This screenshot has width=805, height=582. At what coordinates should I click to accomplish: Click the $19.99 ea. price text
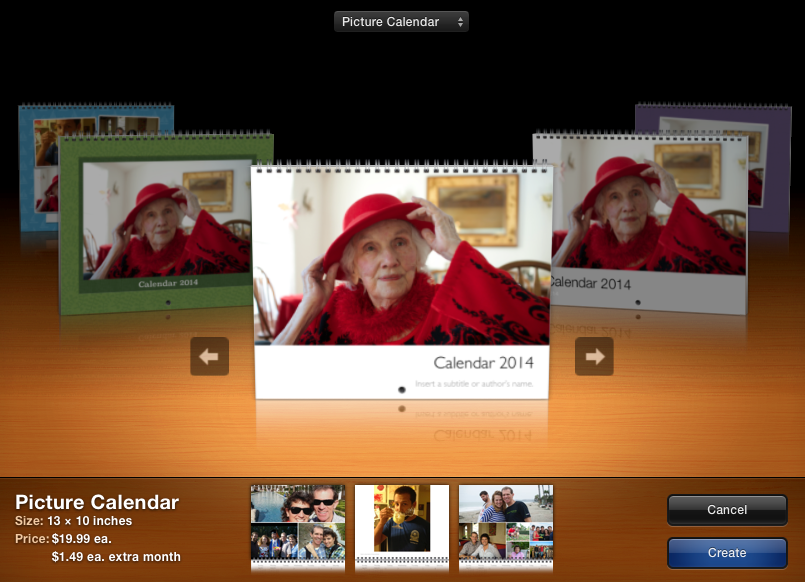pyautogui.click(x=82, y=539)
